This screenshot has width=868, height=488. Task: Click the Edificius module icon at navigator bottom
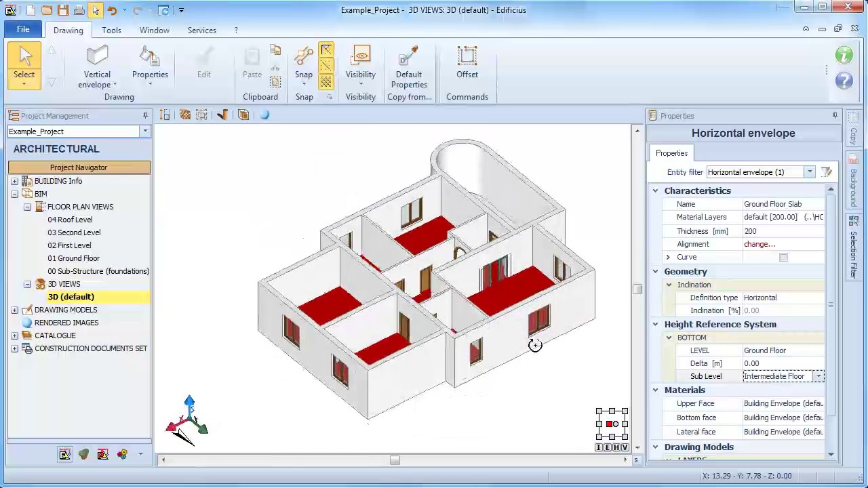click(64, 454)
